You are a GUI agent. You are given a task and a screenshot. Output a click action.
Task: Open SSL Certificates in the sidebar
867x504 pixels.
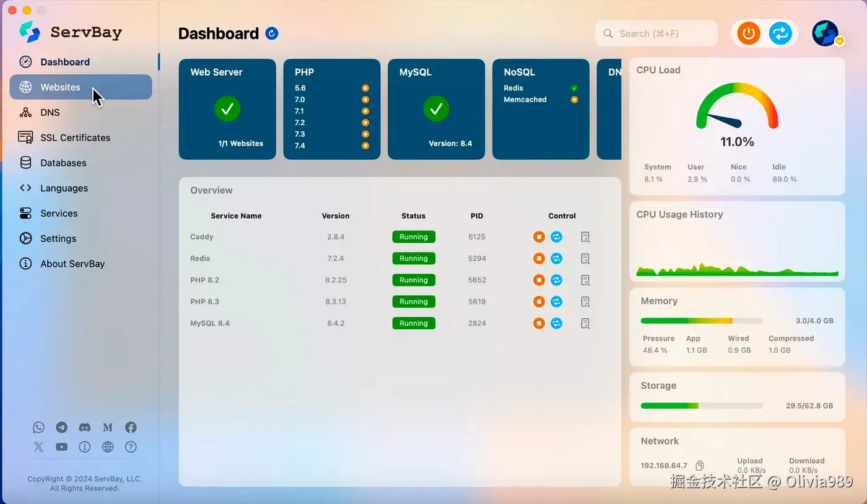81,137
